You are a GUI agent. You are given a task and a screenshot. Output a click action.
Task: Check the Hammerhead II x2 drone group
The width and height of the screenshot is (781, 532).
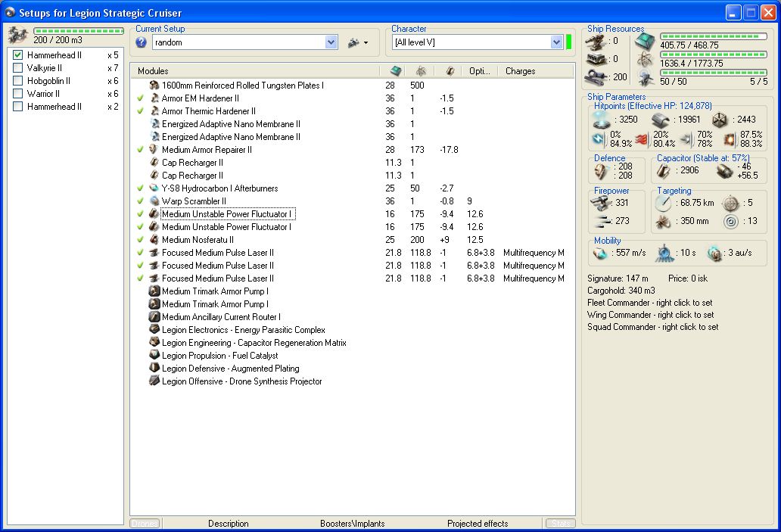click(18, 107)
